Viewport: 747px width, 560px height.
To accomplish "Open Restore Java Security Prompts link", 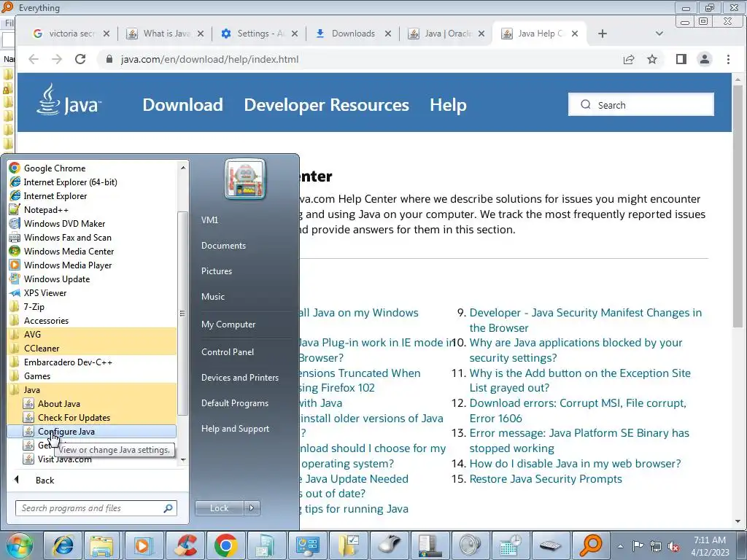I will point(546,479).
